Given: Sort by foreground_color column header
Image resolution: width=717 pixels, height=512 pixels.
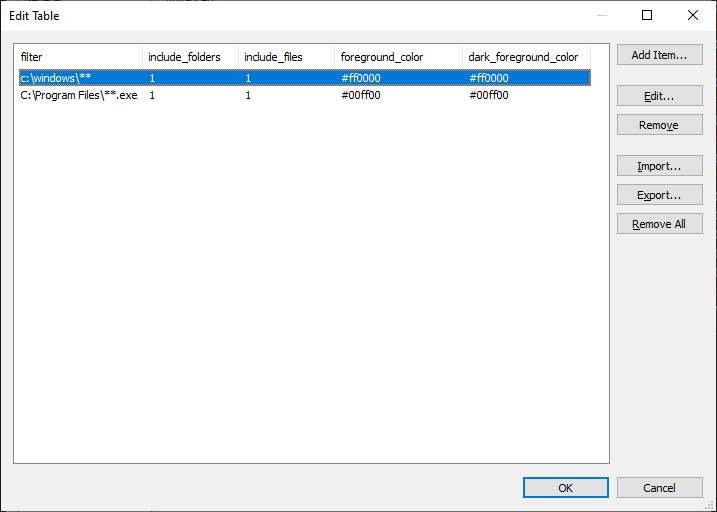Looking at the screenshot, I should pyautogui.click(x=398, y=57).
